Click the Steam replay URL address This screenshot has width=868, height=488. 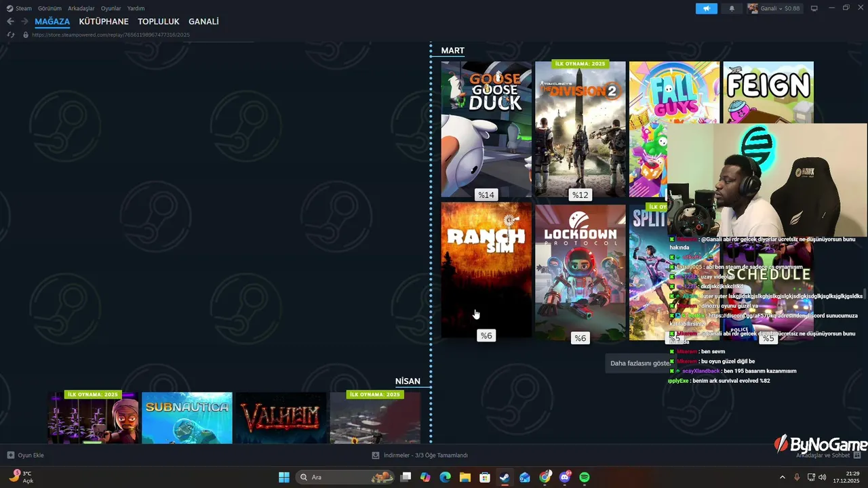coord(111,35)
